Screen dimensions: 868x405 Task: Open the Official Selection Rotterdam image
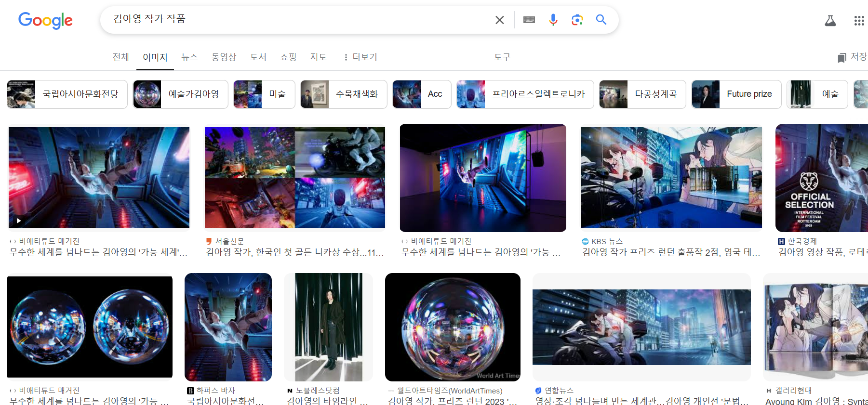click(x=822, y=178)
